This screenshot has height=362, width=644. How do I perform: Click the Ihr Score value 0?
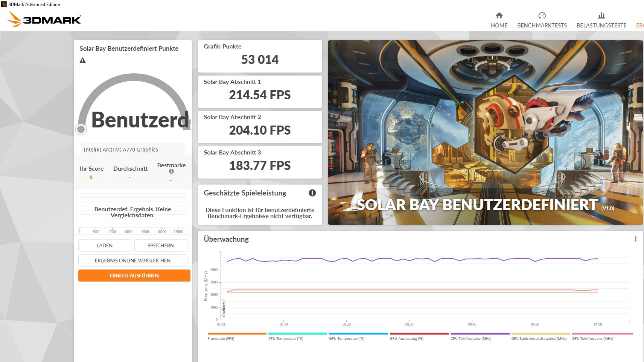tap(91, 177)
